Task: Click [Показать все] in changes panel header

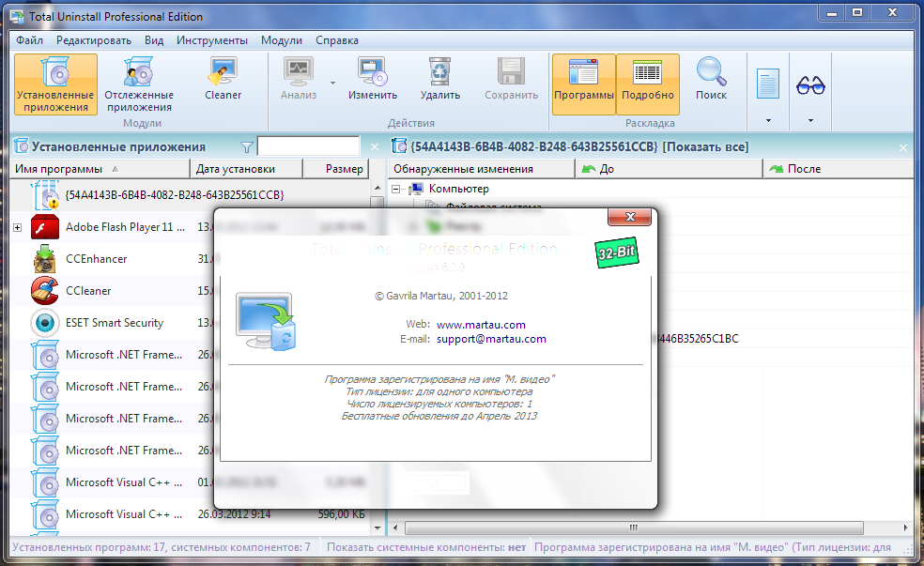Action: (705, 146)
